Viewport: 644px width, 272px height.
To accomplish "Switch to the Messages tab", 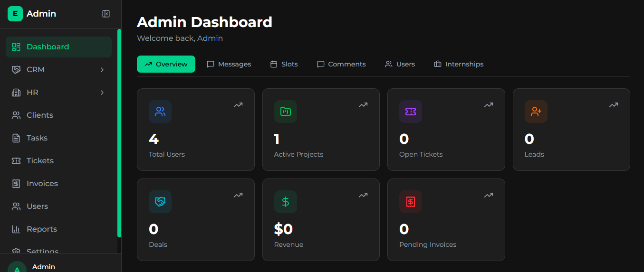I will 229,64.
